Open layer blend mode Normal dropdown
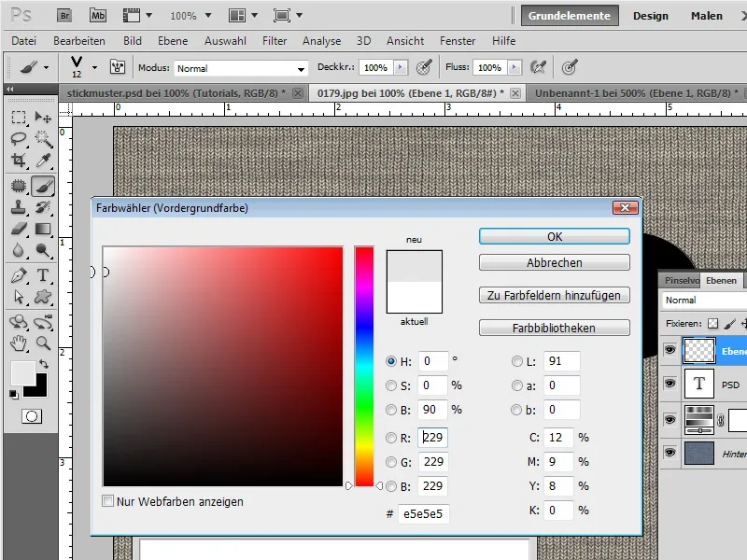The width and height of the screenshot is (747, 560). tap(705, 301)
